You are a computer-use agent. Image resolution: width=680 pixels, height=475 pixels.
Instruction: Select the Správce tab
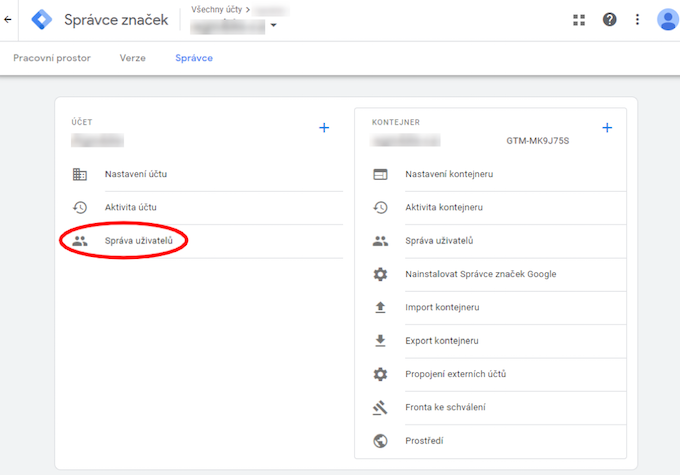(194, 58)
